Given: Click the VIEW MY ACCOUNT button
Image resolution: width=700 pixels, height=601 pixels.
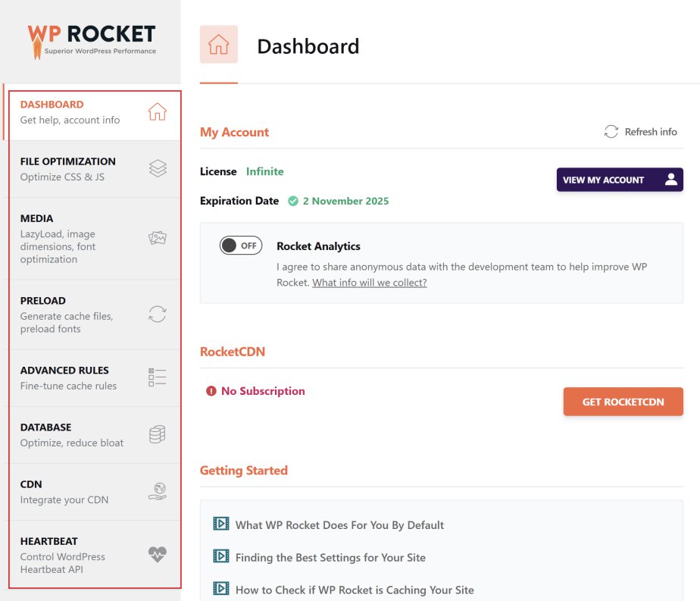Looking at the screenshot, I should [x=620, y=180].
